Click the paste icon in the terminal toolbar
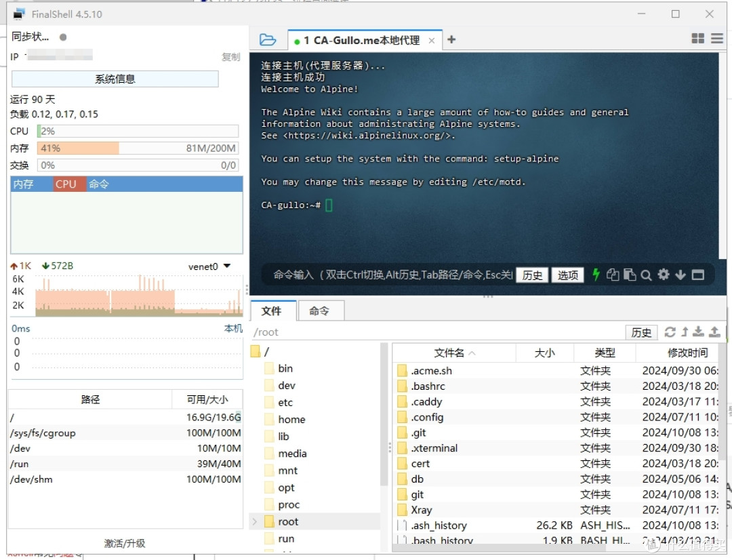 pyautogui.click(x=630, y=275)
